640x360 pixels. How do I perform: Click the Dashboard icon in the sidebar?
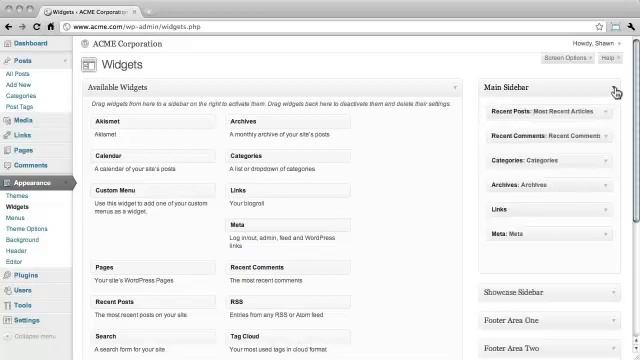7,43
